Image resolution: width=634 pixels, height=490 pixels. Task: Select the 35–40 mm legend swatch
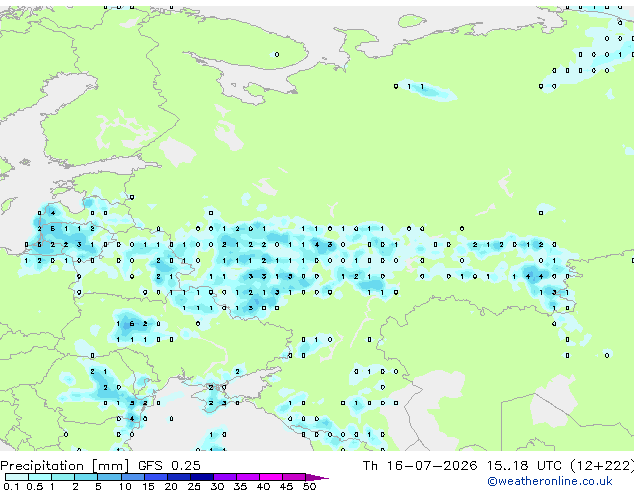point(247,477)
